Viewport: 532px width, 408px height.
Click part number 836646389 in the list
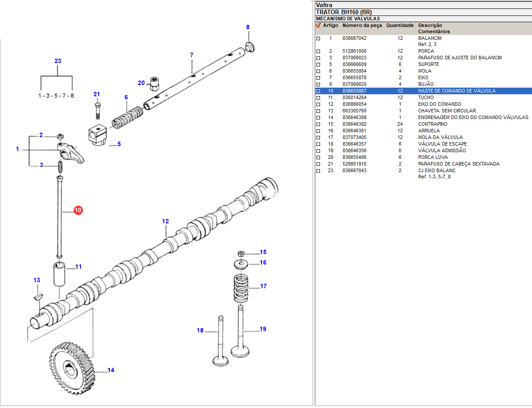pos(354,118)
